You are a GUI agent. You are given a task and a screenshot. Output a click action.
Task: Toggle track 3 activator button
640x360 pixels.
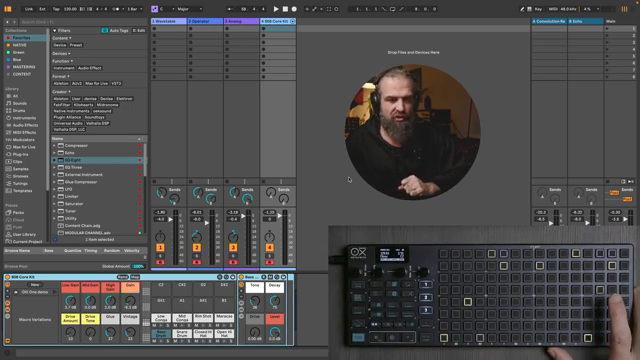click(233, 248)
